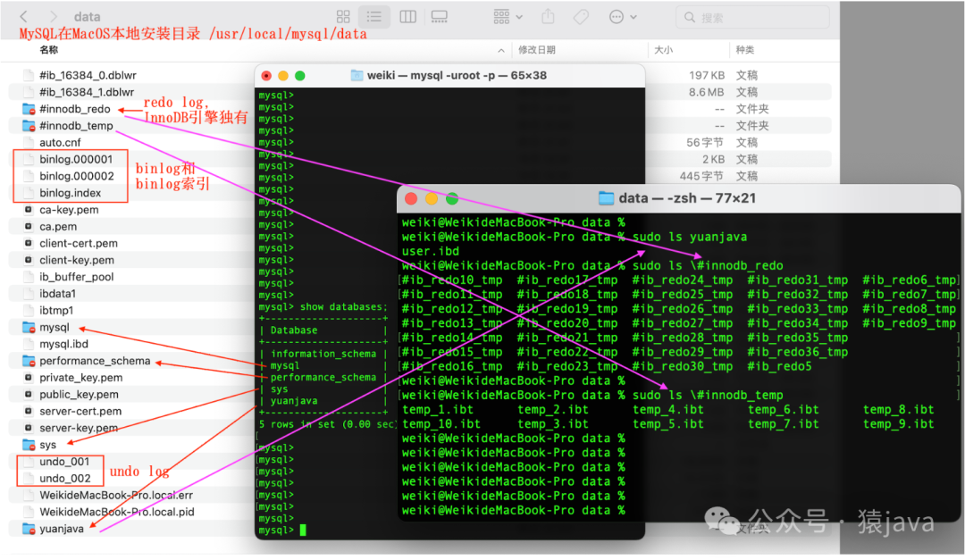The height and width of the screenshot is (560, 965).
Task: Toggle sort order arrow on name column
Action: (501, 50)
